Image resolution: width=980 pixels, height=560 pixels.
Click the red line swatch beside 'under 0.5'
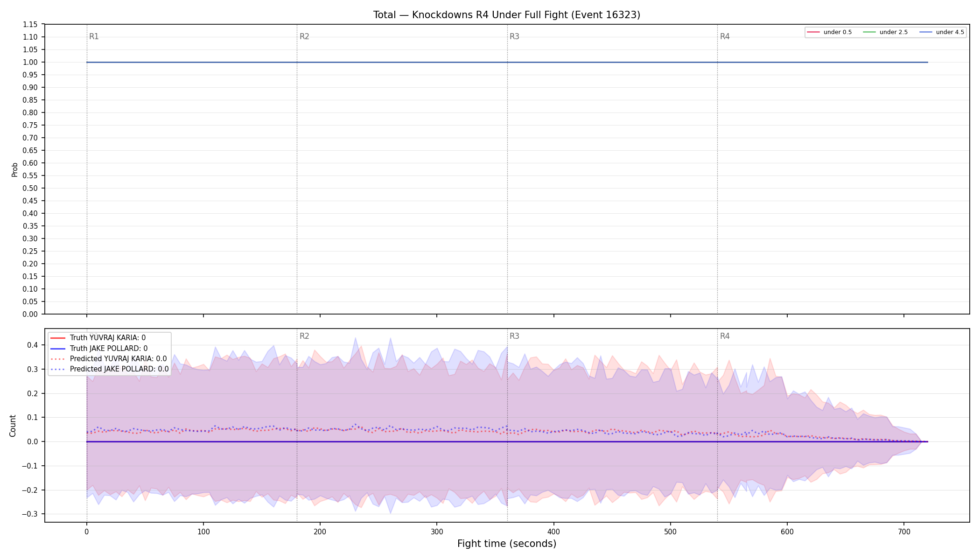coord(813,32)
